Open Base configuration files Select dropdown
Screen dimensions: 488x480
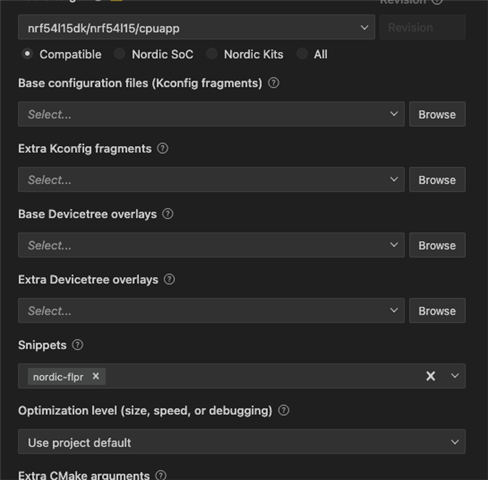211,114
